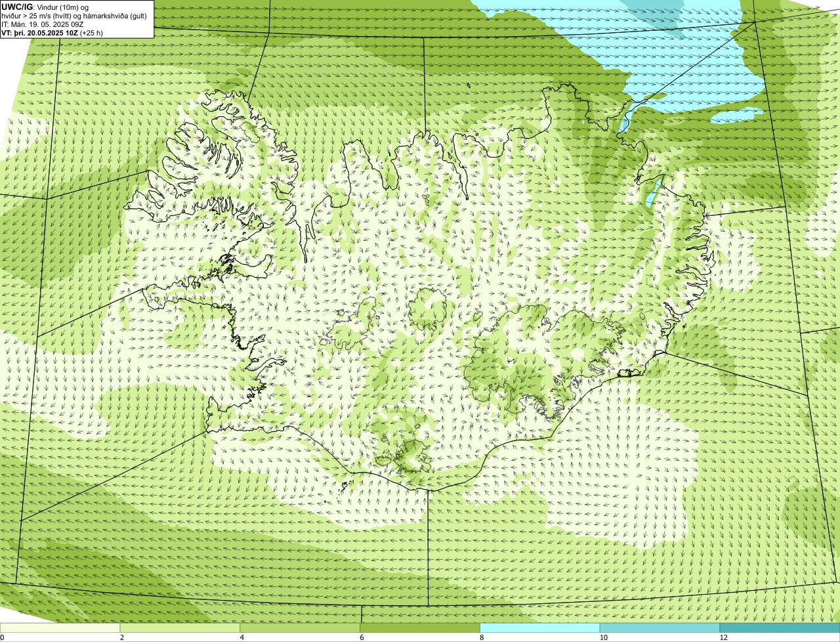Click the 'VT: þri. 20.05.2025 10Z (+25 h)' line
The width and height of the screenshot is (840, 642).
52,33
